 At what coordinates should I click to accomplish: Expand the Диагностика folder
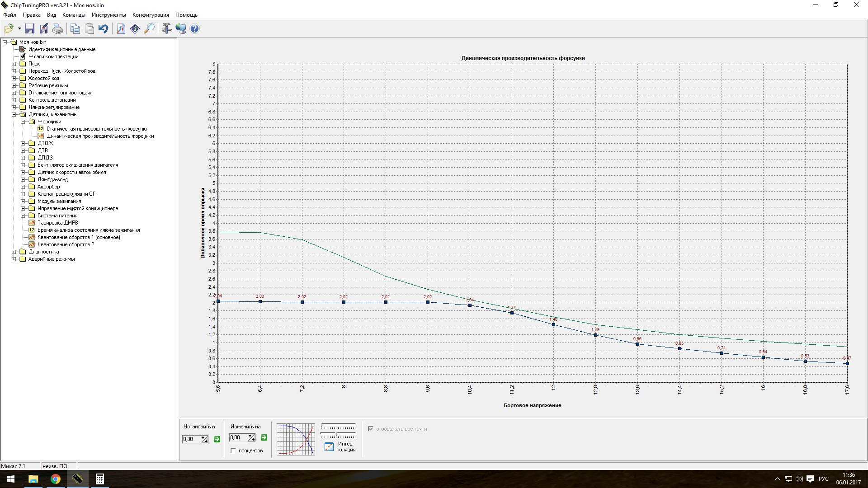(x=14, y=252)
